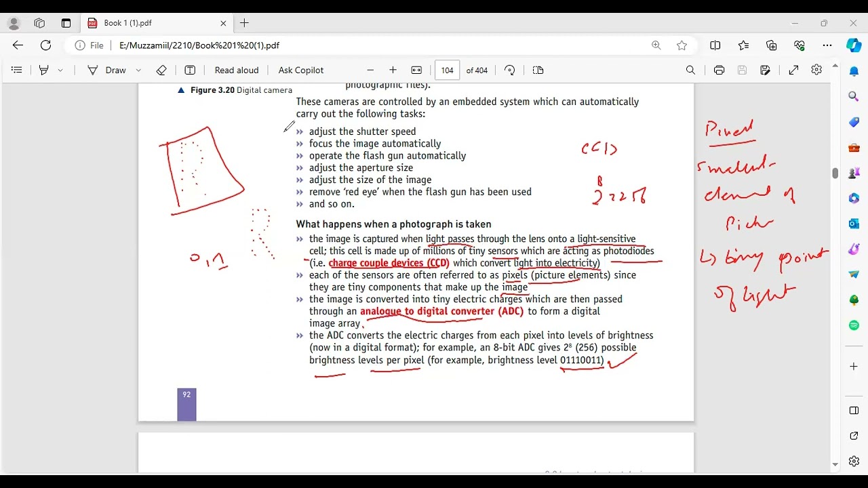Add this page to favorites with the star

pyautogui.click(x=682, y=45)
